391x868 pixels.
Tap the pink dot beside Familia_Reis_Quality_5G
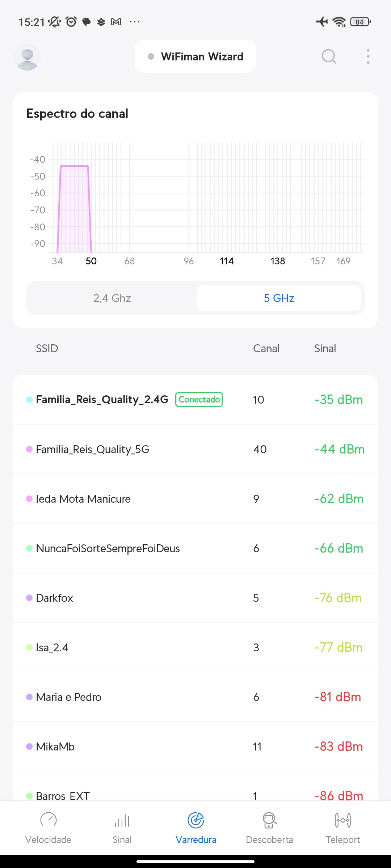click(29, 449)
